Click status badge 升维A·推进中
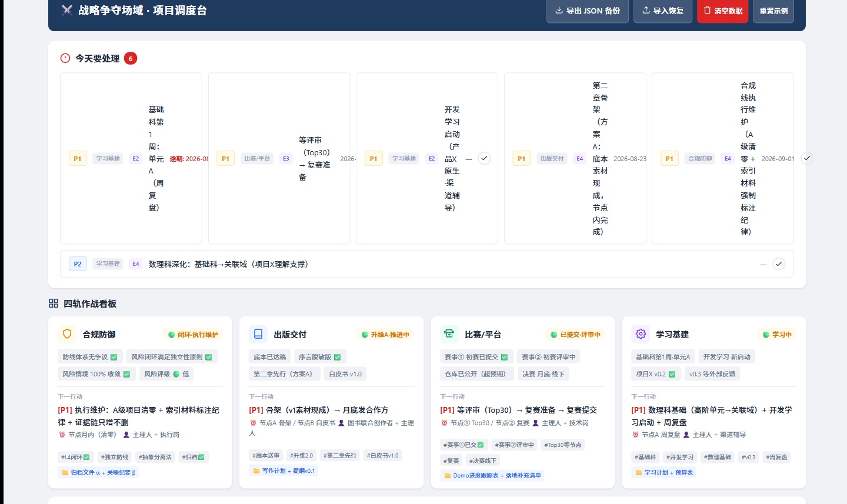 (385, 335)
